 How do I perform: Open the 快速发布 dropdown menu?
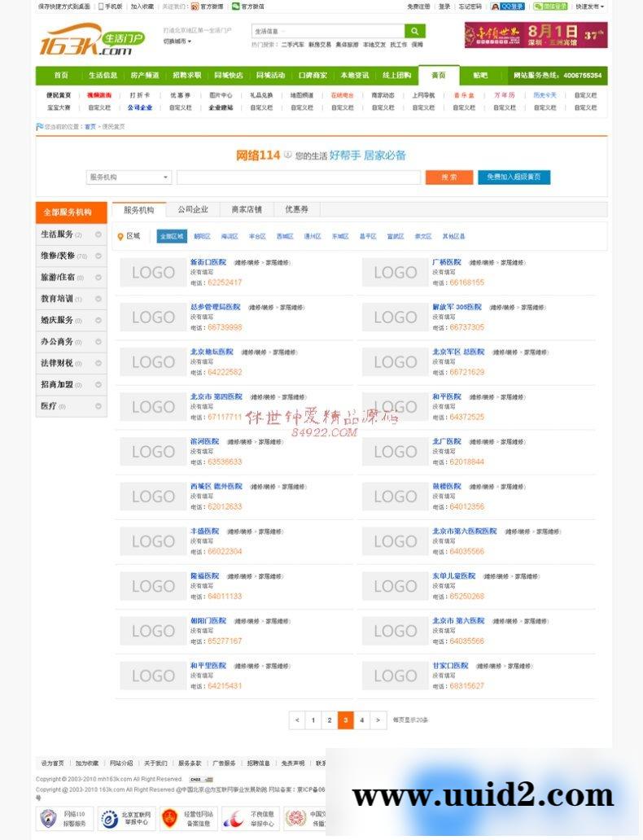coord(590,7)
